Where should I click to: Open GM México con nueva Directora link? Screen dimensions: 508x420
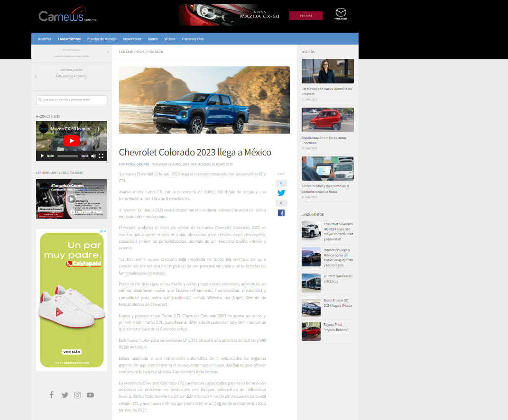(x=326, y=91)
